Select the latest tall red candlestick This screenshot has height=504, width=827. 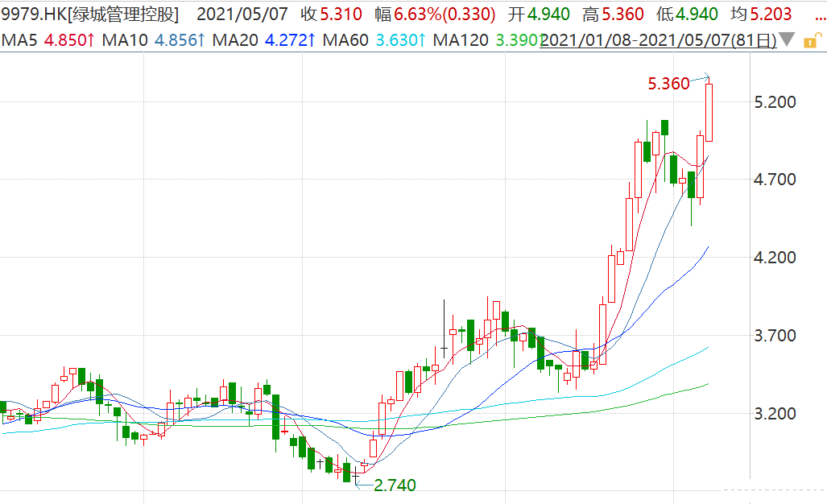pos(709,109)
